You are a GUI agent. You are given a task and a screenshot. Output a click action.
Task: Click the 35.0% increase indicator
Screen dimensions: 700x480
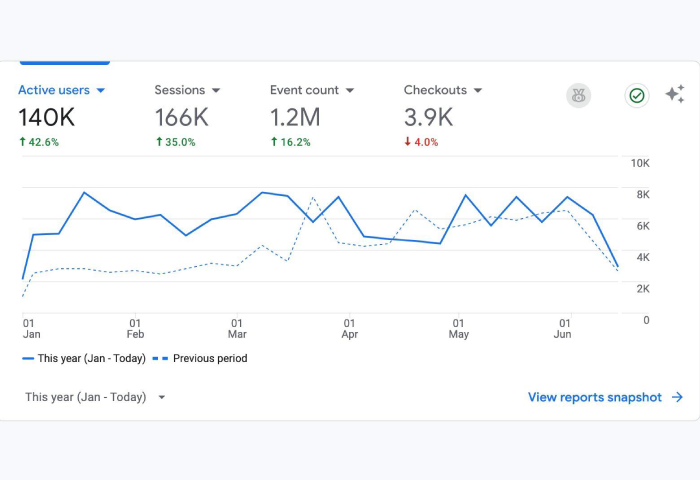(175, 142)
